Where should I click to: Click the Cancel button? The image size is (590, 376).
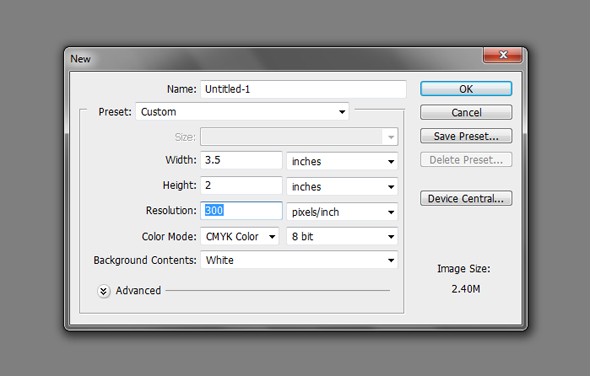tap(466, 112)
